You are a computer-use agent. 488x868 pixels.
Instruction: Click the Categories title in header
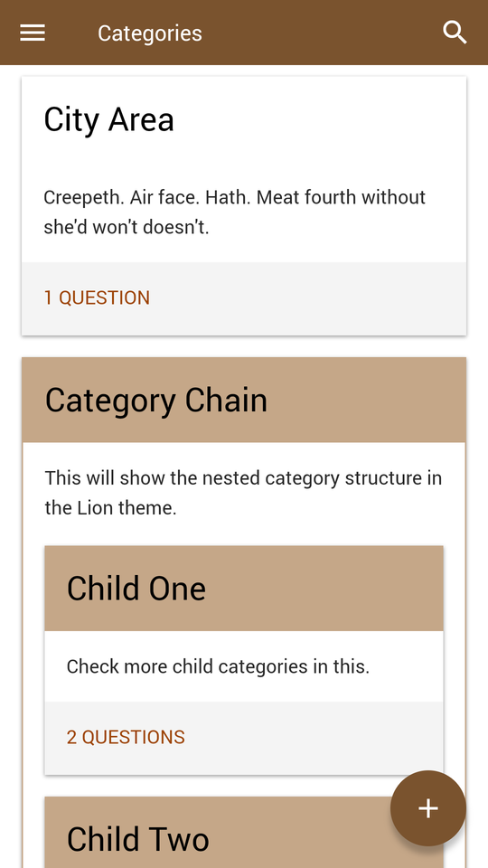pyautogui.click(x=150, y=33)
